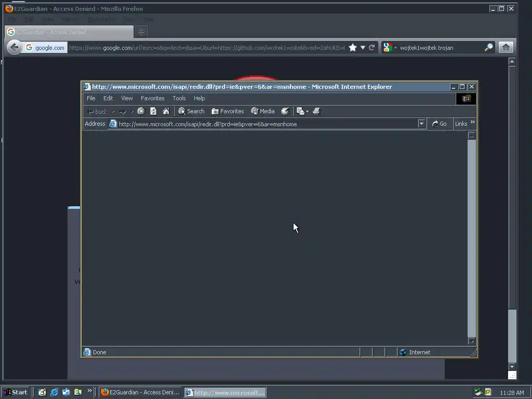532x399 pixels.
Task: Open the Search pane in Internet Explorer
Action: [191, 111]
